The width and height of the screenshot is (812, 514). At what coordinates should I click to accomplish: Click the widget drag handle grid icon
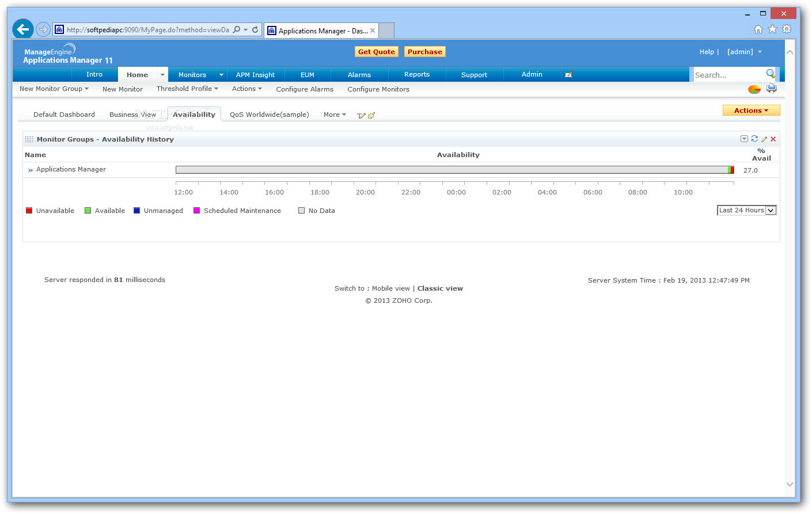pyautogui.click(x=29, y=139)
